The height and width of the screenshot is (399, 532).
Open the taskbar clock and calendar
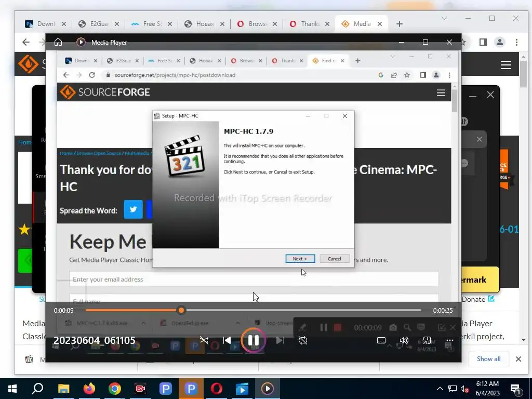[487, 389]
